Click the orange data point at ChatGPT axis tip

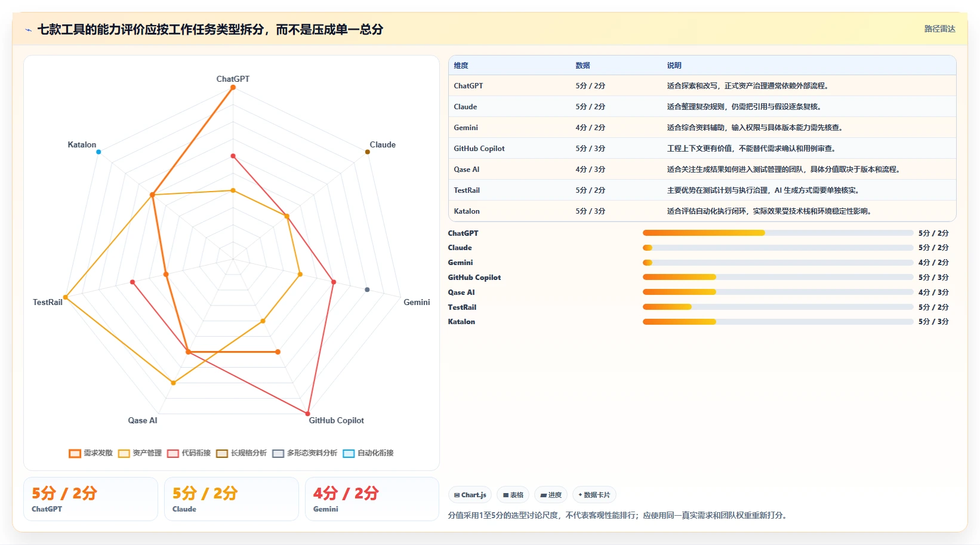click(x=233, y=87)
